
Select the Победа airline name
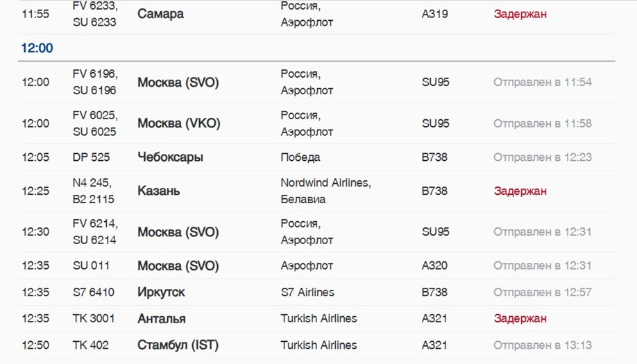pos(300,157)
